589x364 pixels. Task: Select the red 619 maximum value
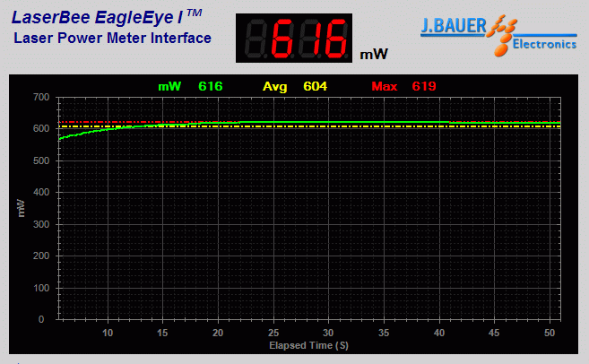point(424,86)
